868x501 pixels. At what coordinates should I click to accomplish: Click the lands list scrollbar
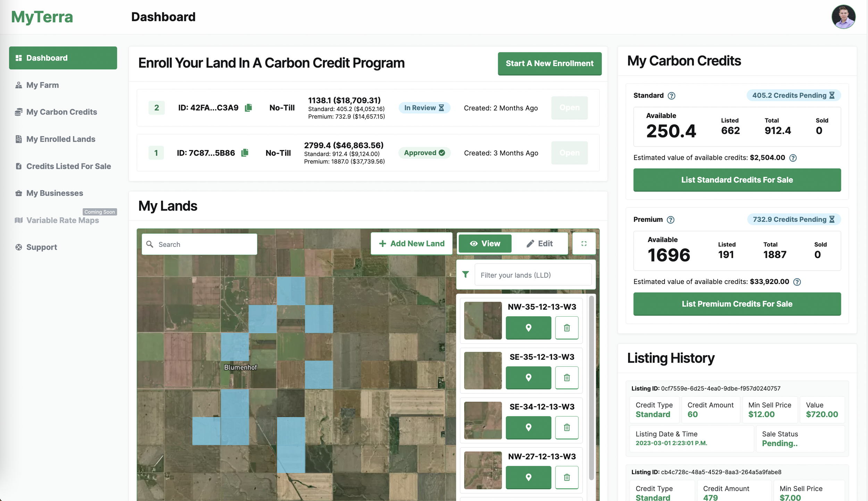pos(591,387)
